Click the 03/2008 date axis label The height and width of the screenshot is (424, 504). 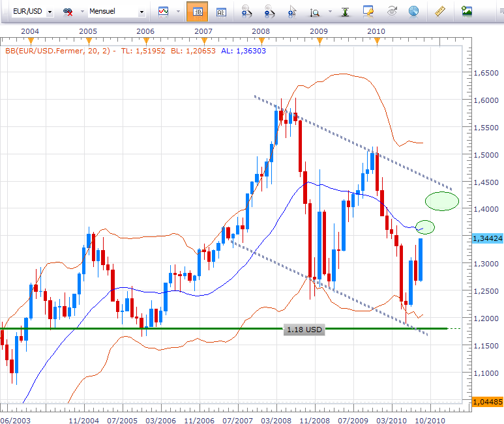pos(276,421)
